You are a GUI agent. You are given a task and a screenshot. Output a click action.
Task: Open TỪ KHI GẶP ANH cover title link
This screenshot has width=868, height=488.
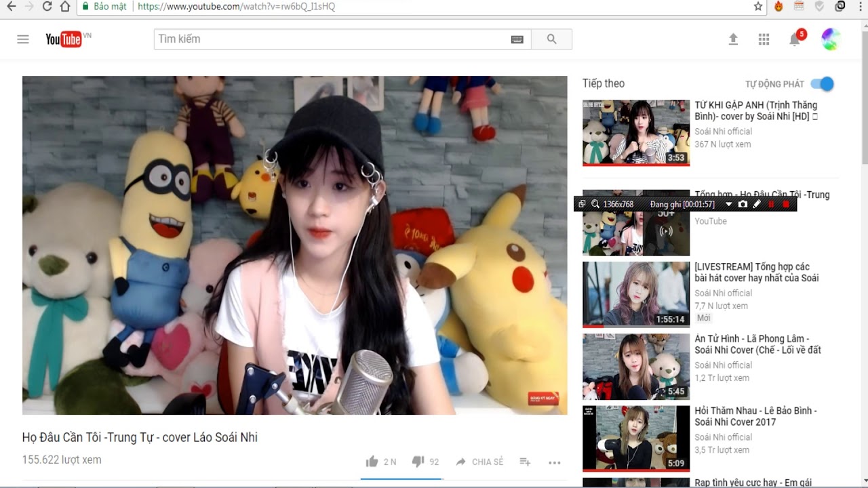coord(756,110)
